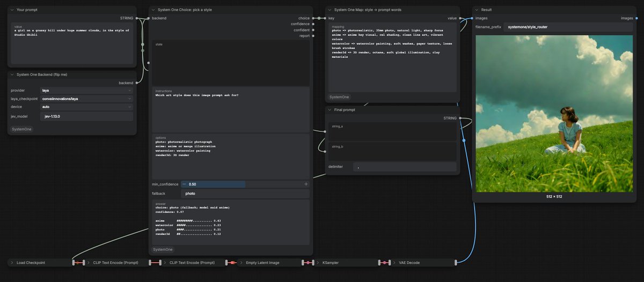Open the provider dropdown showing laya
This screenshot has width=644, height=282.
[86, 91]
